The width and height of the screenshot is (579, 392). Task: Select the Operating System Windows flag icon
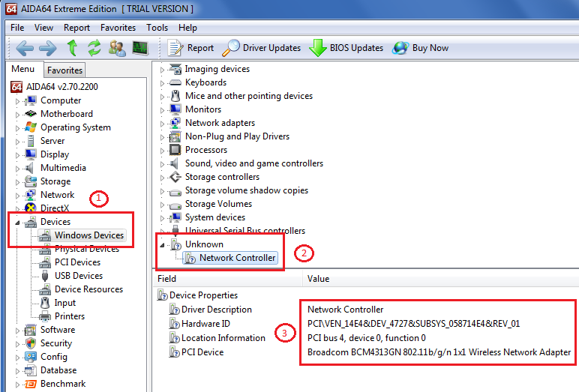point(31,127)
